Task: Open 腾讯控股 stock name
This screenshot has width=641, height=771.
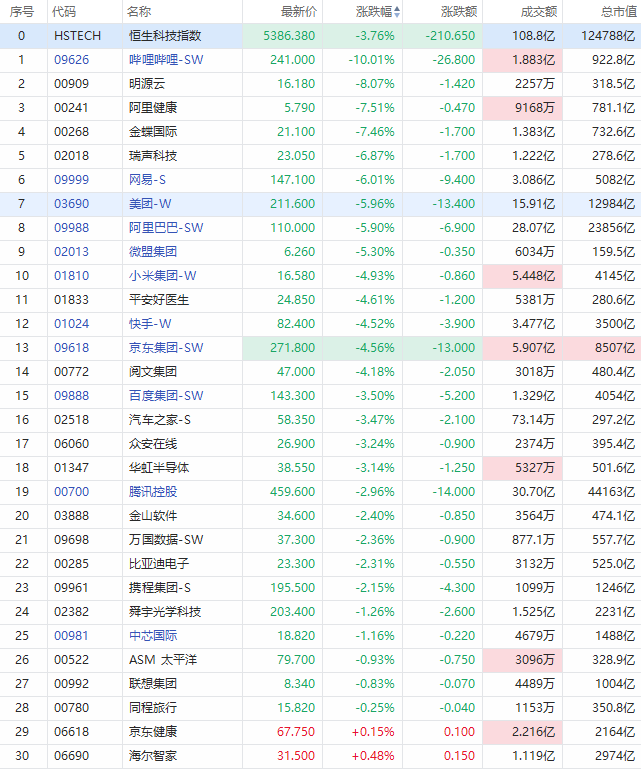Action: tap(153, 492)
